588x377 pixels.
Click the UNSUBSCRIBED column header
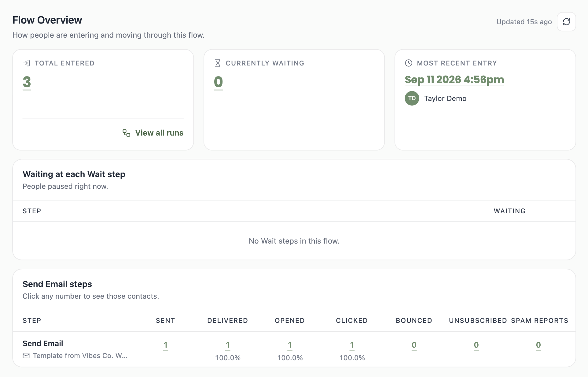pos(478,320)
